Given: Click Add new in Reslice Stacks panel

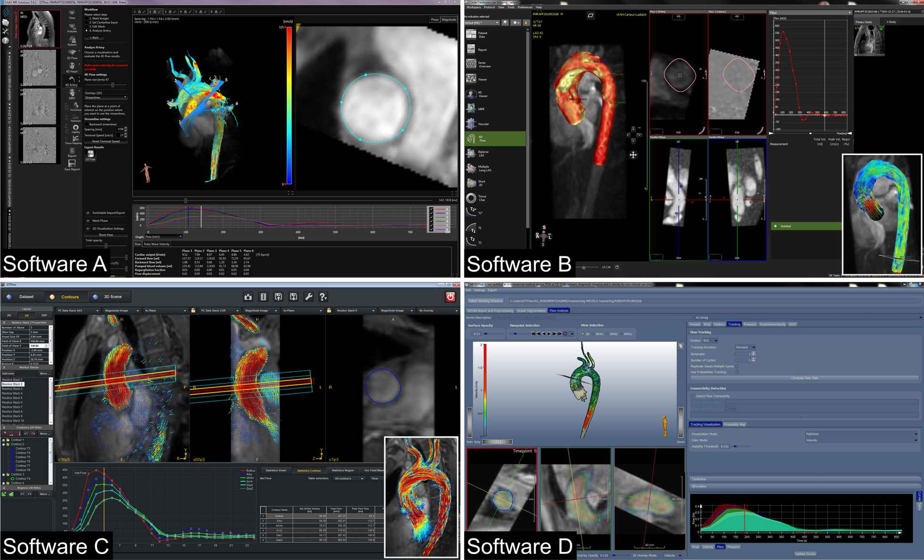Looking at the screenshot, I should coord(8,373).
